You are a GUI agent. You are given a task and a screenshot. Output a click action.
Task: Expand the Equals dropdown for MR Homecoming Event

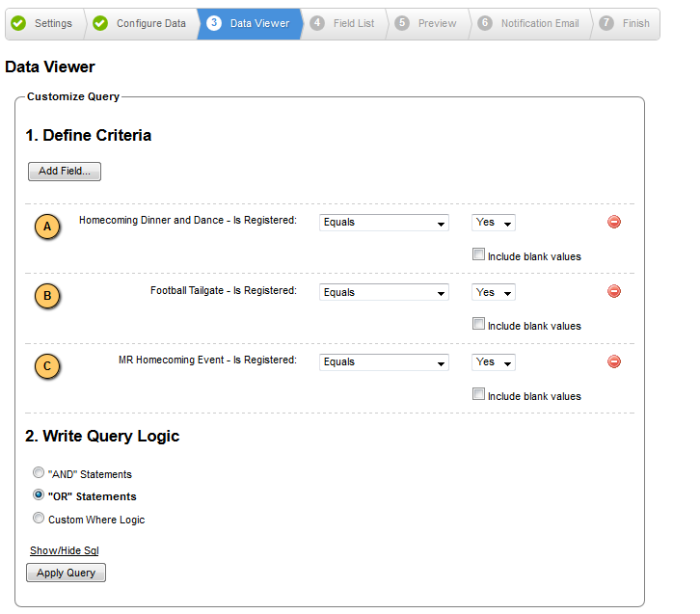pyautogui.click(x=384, y=361)
